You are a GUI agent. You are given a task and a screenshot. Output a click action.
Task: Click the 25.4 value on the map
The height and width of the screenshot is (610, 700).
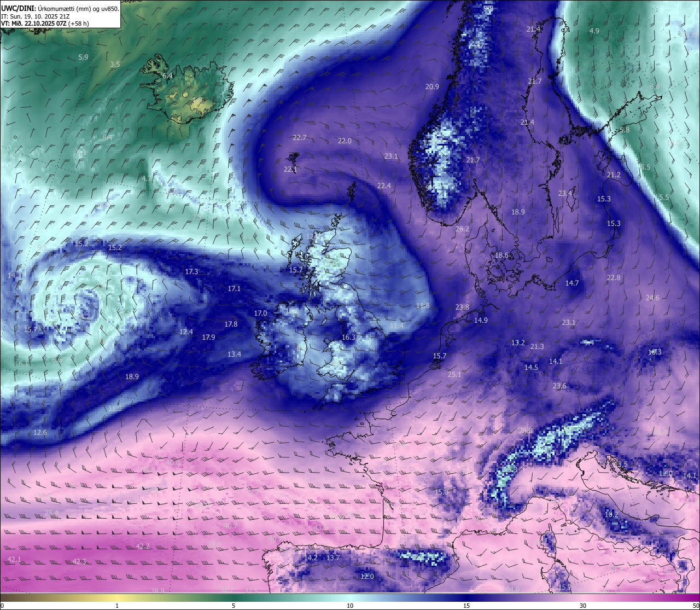pos(51,513)
